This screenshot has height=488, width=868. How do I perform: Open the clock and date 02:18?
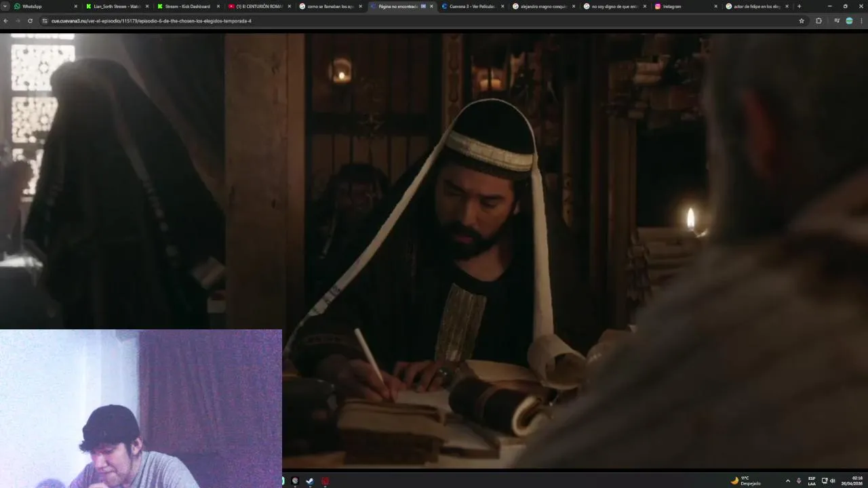852,481
